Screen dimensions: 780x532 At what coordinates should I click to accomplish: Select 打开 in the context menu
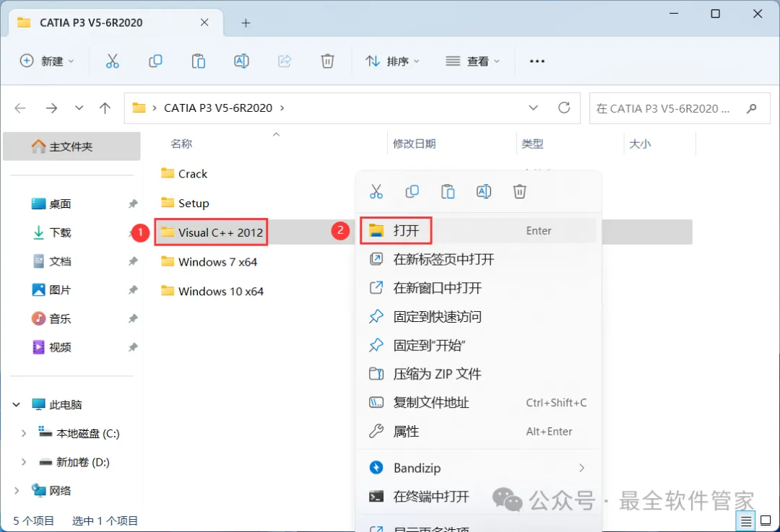coord(477,231)
